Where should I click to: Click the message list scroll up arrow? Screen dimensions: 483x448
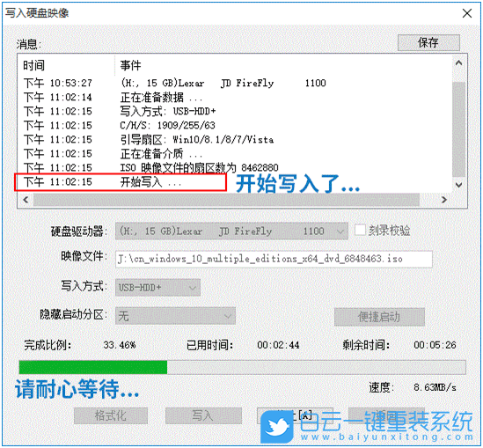pyautogui.click(x=458, y=63)
